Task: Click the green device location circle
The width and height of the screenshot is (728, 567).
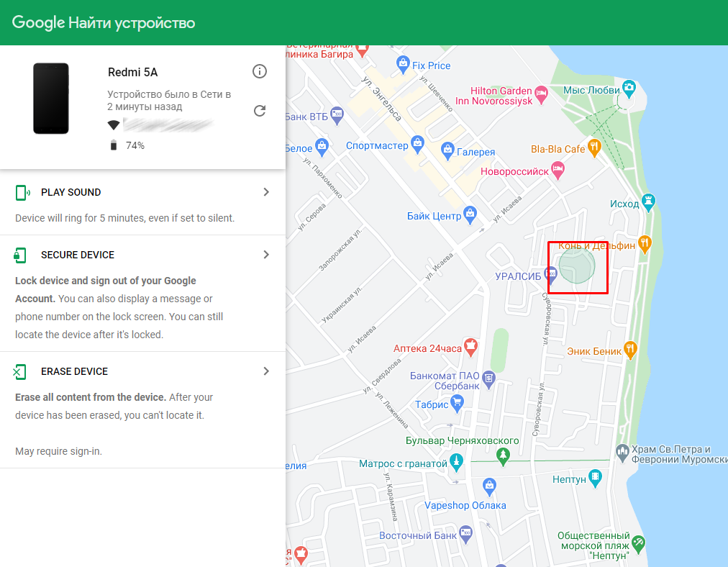Action: point(577,266)
